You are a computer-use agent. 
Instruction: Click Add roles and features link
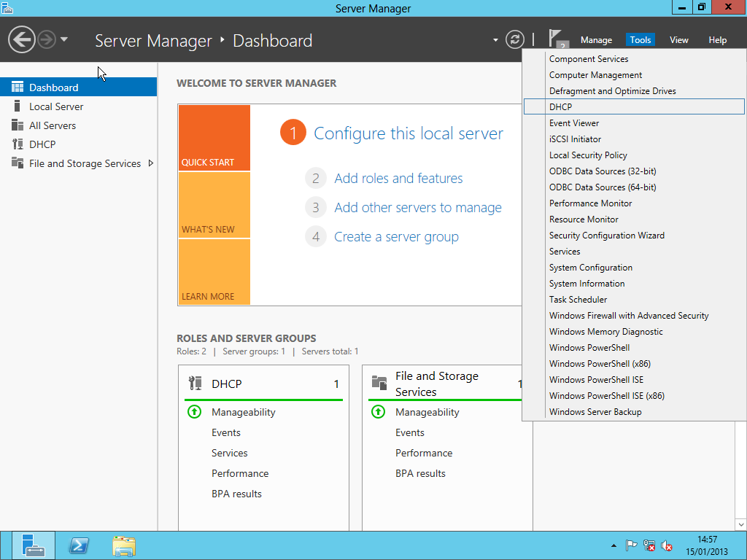coord(398,179)
